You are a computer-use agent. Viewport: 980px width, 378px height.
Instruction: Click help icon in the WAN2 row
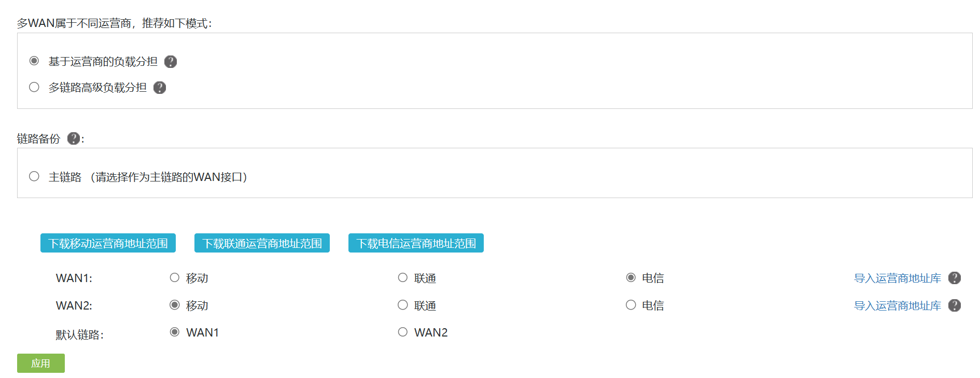954,305
